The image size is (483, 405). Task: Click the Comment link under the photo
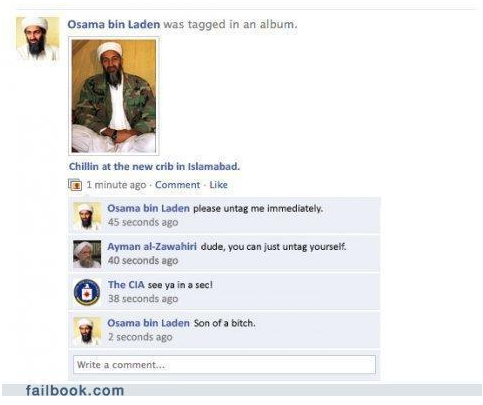tap(177, 185)
